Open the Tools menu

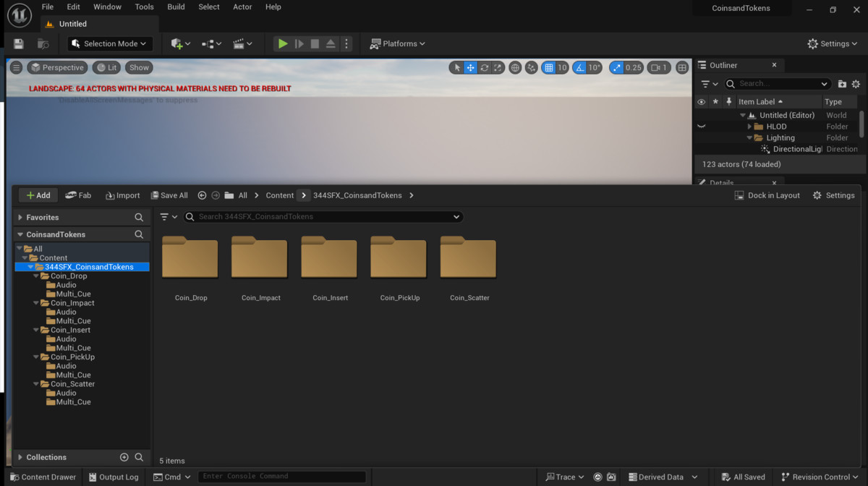[x=145, y=7]
